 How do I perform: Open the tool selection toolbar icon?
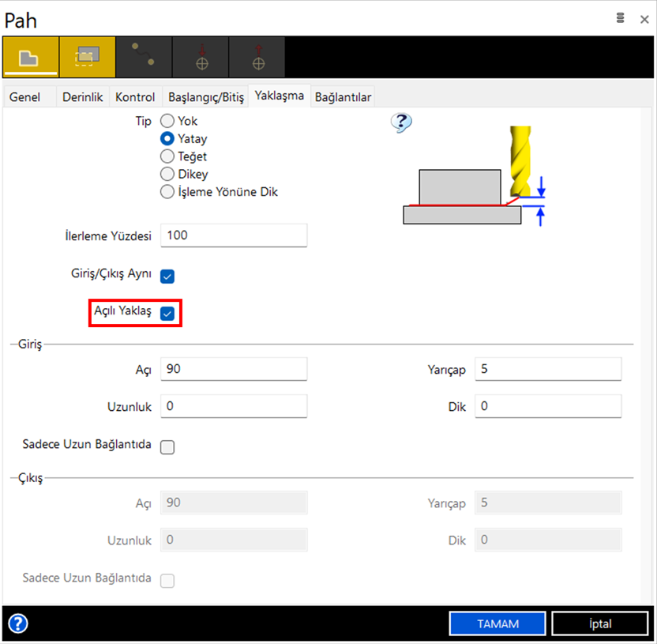[88, 57]
